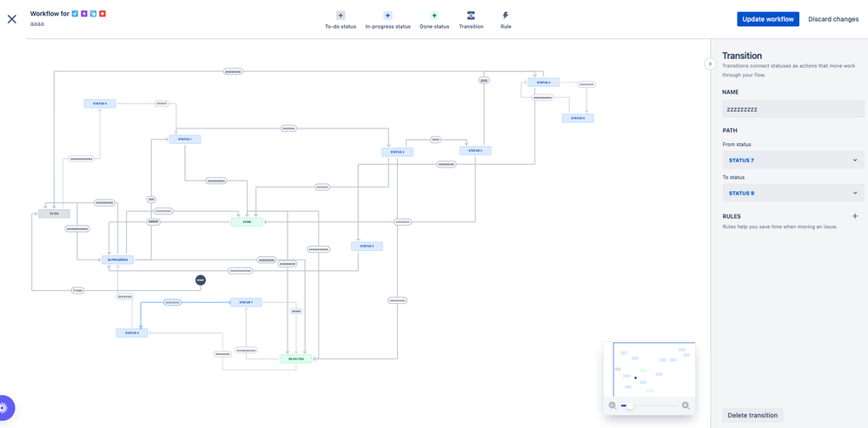Viewport: 868px width, 428px height.
Task: Select the STATUS 3 node
Action: (x=475, y=150)
